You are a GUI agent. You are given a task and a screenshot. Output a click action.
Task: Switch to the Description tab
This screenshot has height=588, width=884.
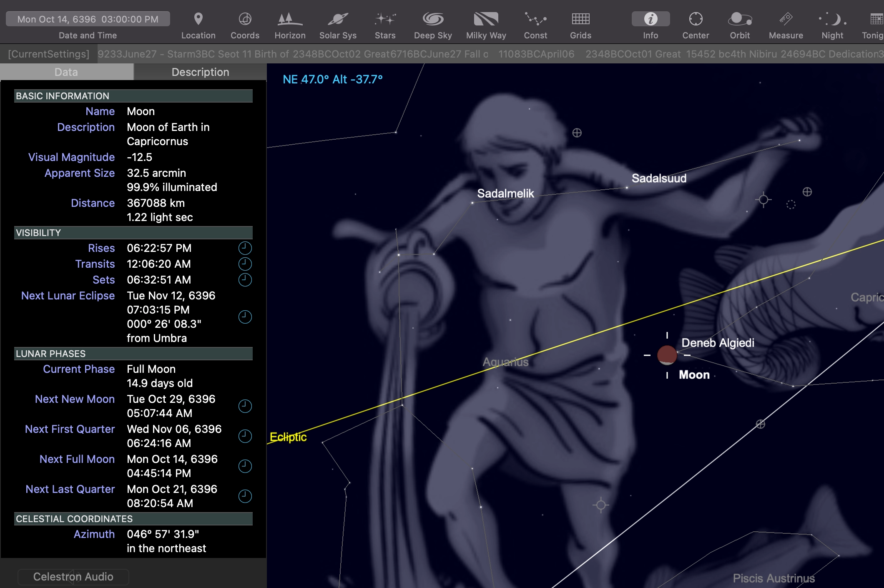[x=200, y=72]
